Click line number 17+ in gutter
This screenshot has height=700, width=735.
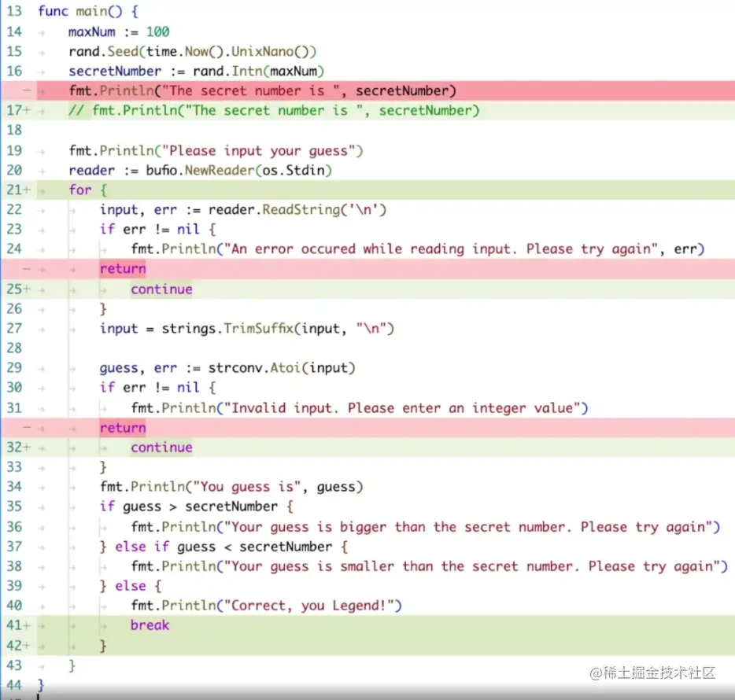point(18,111)
